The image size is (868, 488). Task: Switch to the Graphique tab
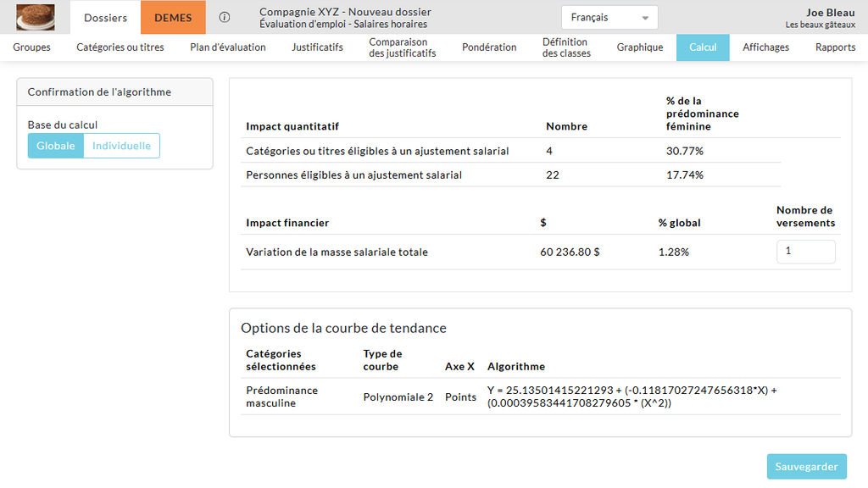pyautogui.click(x=640, y=47)
